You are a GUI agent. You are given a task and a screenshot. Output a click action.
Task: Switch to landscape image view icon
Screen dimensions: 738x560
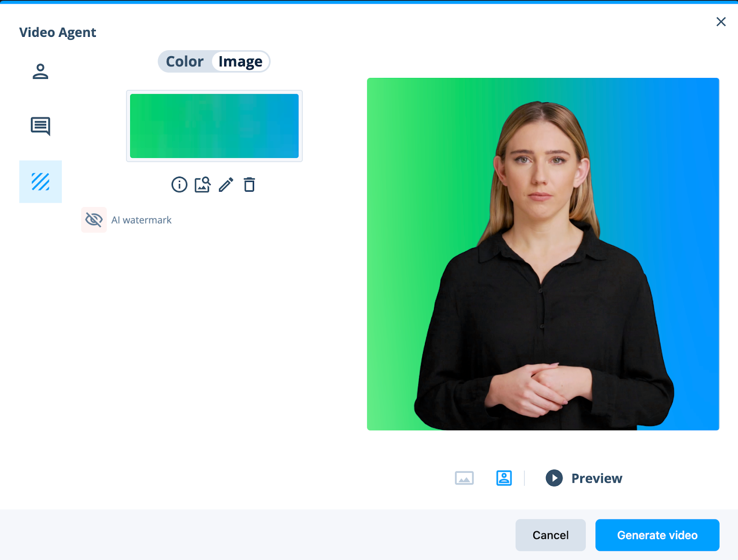464,478
